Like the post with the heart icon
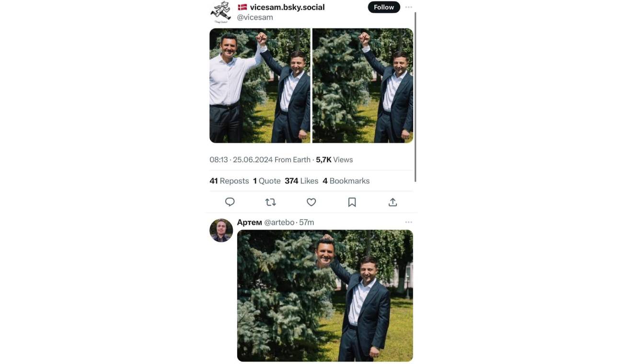Image resolution: width=623 pixels, height=364 pixels. tap(311, 202)
